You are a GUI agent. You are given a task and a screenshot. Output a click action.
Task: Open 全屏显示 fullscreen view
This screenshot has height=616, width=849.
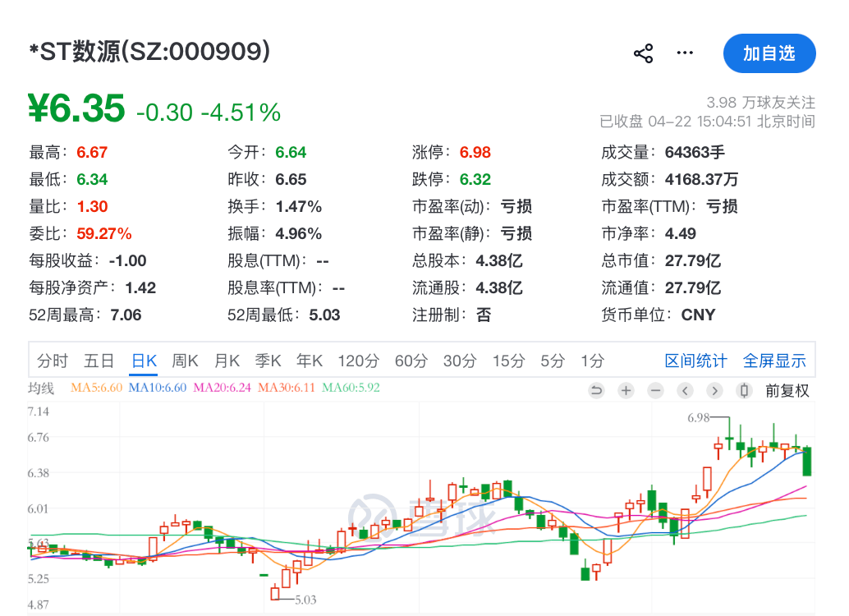pyautogui.click(x=773, y=361)
